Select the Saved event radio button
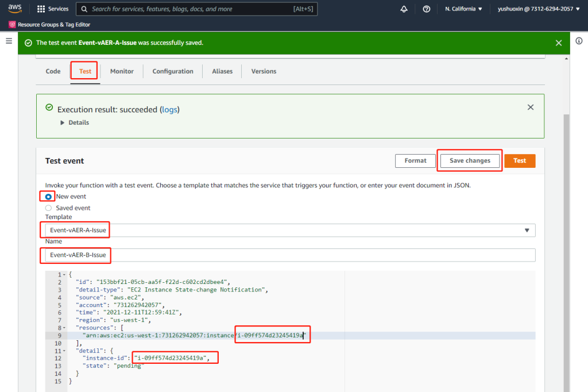588x392 pixels. click(x=49, y=208)
